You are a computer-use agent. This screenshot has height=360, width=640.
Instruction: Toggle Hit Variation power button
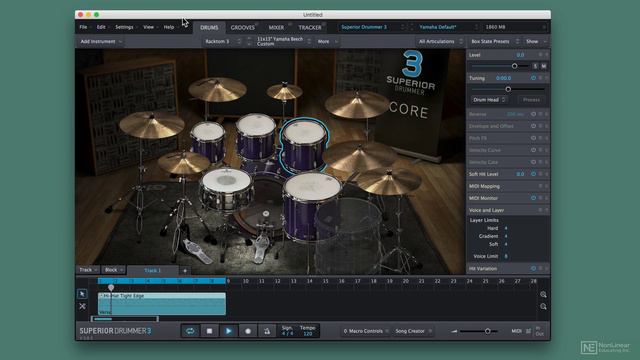[533, 269]
